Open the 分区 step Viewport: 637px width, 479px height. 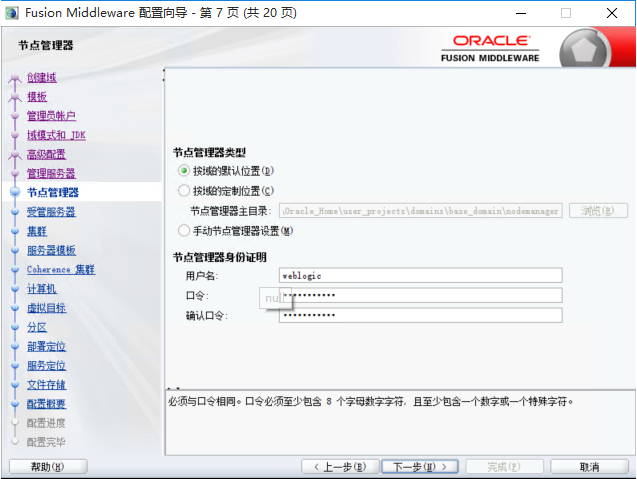pyautogui.click(x=37, y=327)
